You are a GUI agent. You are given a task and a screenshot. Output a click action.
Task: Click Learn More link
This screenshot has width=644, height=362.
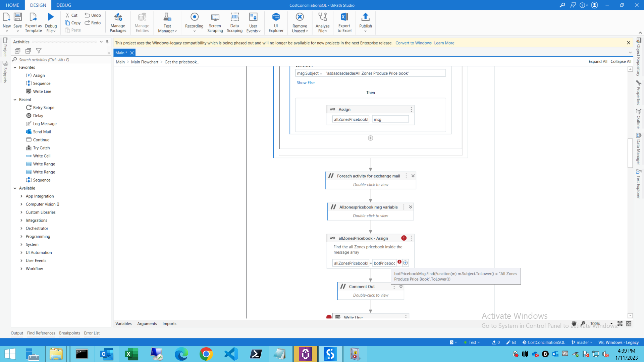pyautogui.click(x=444, y=43)
